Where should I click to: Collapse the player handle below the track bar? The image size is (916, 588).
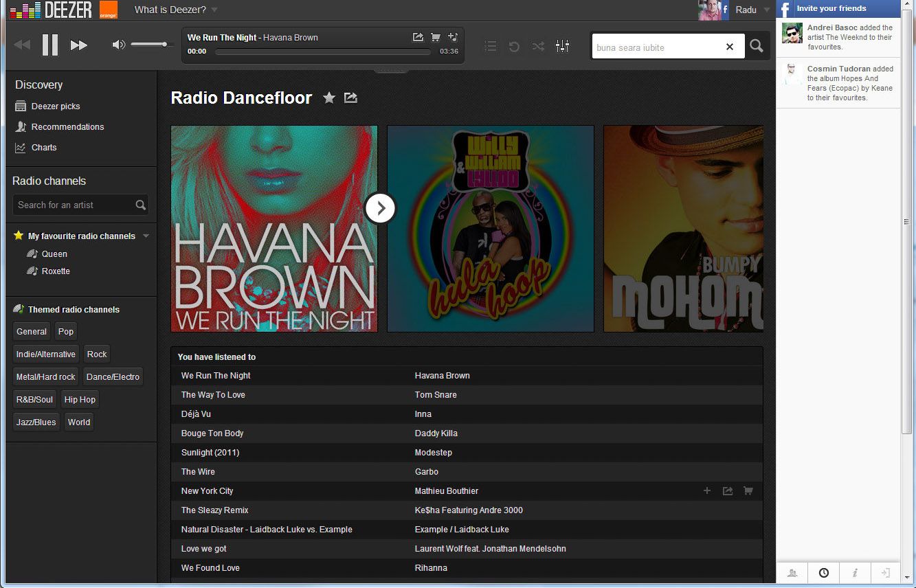(x=390, y=70)
